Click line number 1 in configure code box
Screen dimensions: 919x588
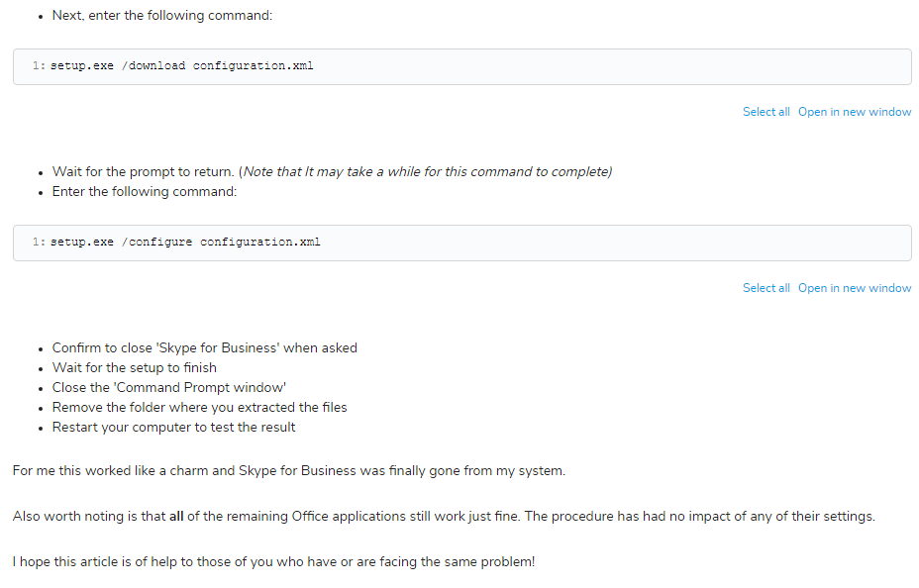click(x=39, y=242)
